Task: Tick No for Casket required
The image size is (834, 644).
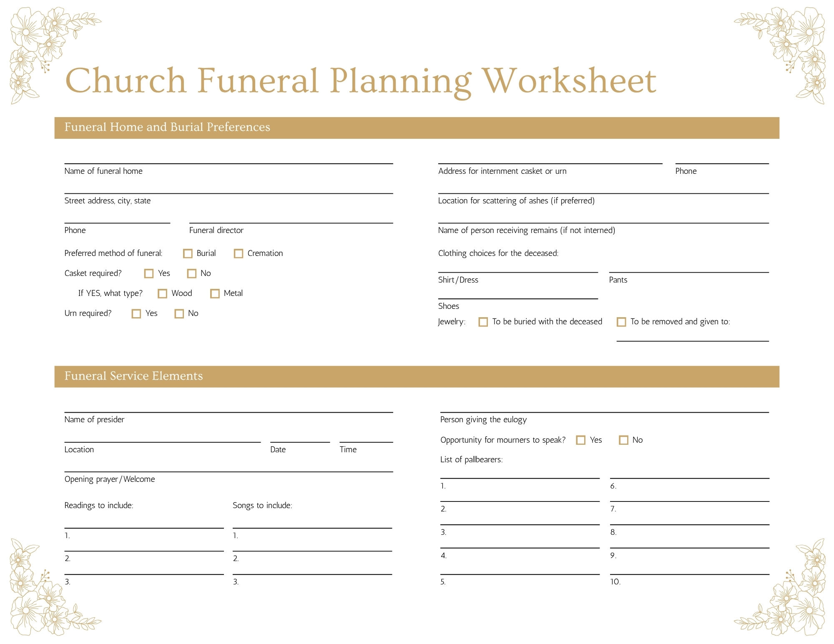Action: point(192,273)
